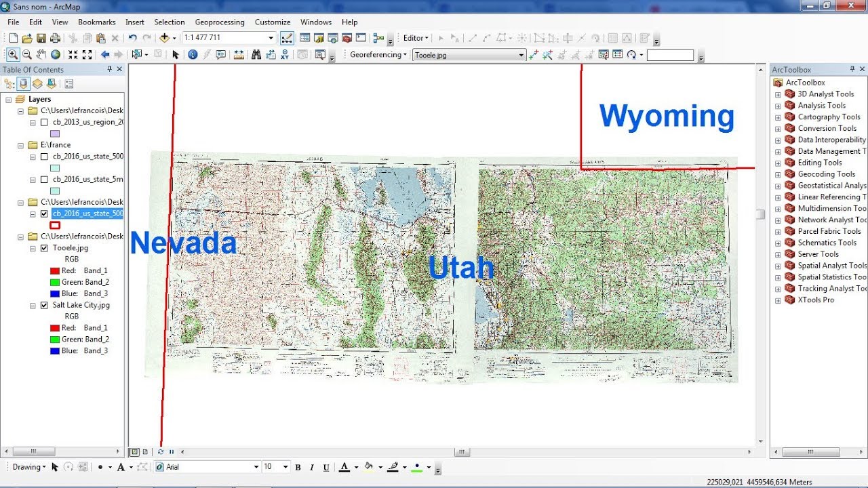The image size is (868, 488).
Task: Collapse the Layers data frame
Action: click(x=9, y=100)
